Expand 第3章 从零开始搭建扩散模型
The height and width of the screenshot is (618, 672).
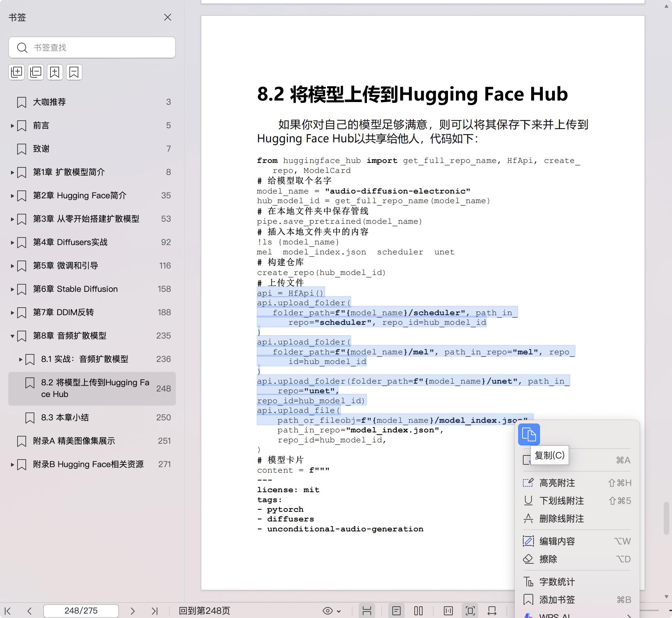tap(12, 219)
